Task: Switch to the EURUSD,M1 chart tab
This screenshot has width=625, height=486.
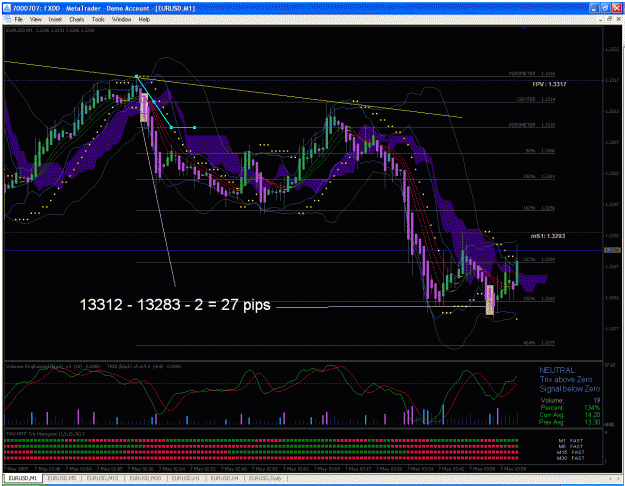Action: click(23, 478)
